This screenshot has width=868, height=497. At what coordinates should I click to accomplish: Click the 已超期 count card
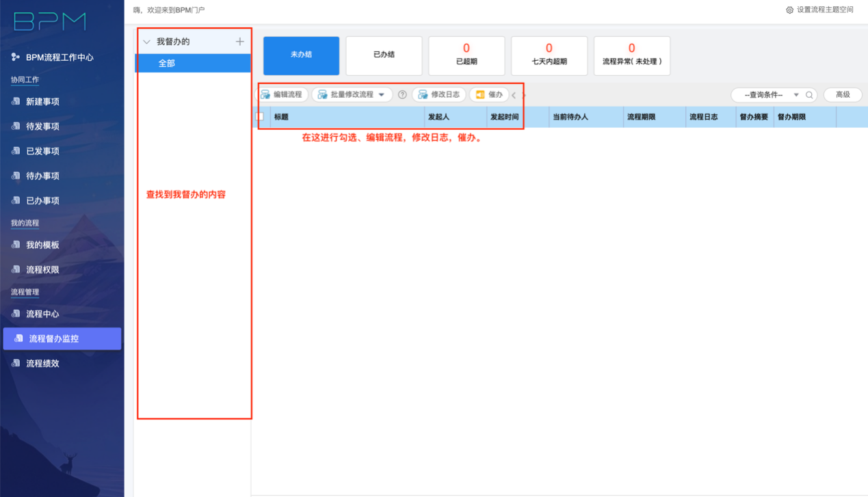point(466,55)
